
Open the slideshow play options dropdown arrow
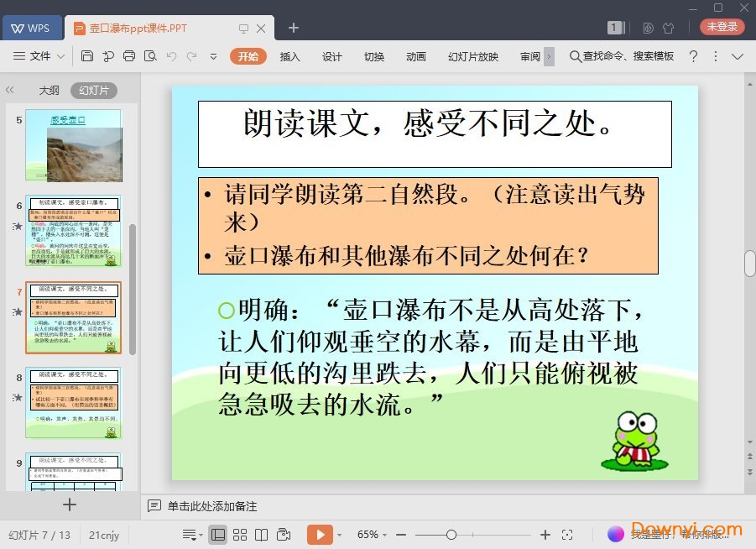340,535
